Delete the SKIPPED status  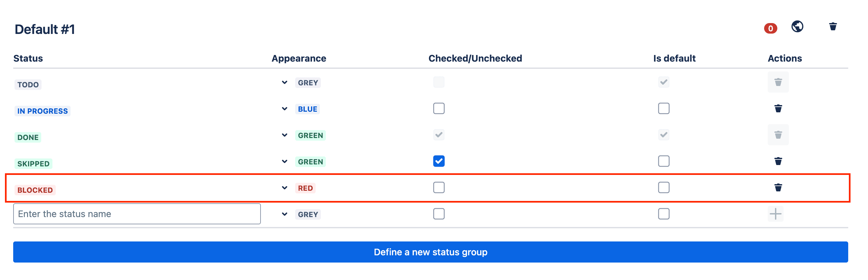[x=778, y=161]
